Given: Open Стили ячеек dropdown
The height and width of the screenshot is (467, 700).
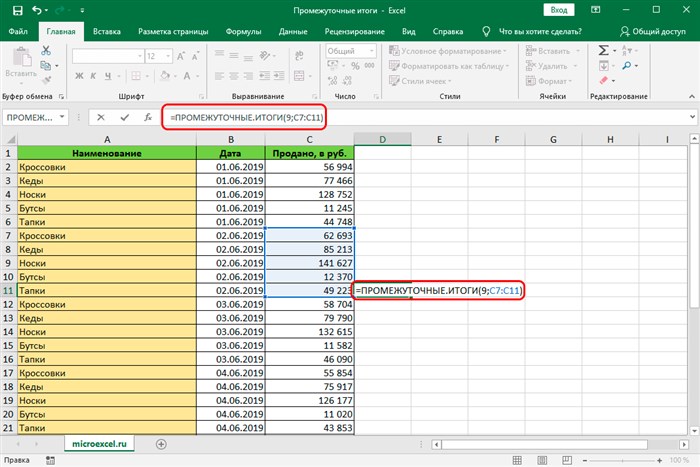Looking at the screenshot, I should (420, 81).
